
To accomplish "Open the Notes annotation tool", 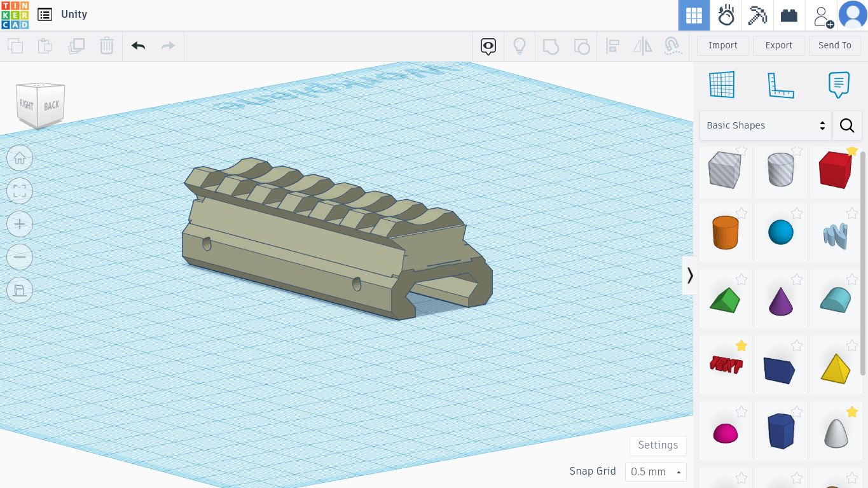I will [x=839, y=84].
